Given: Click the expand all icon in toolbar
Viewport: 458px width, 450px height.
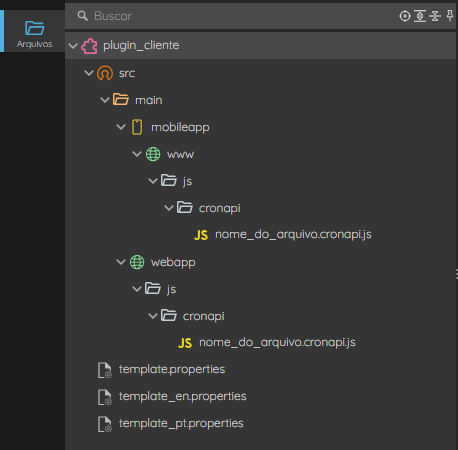Looking at the screenshot, I should pos(420,16).
